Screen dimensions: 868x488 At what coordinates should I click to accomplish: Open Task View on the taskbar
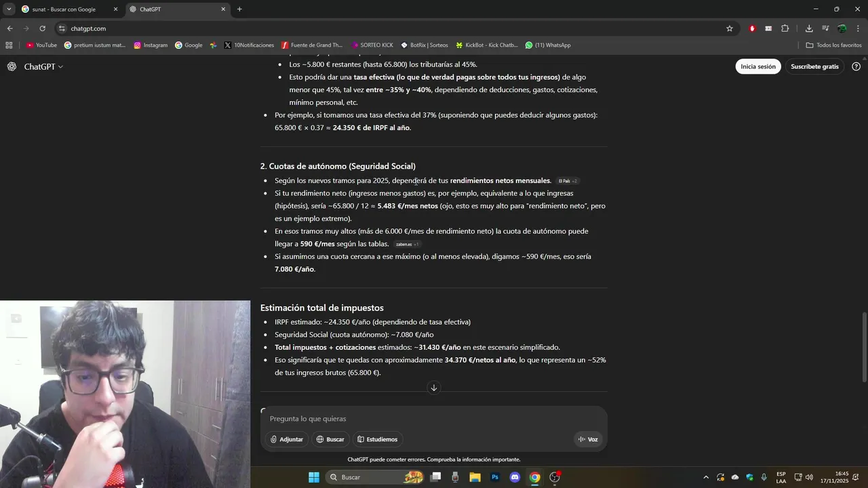(x=436, y=477)
